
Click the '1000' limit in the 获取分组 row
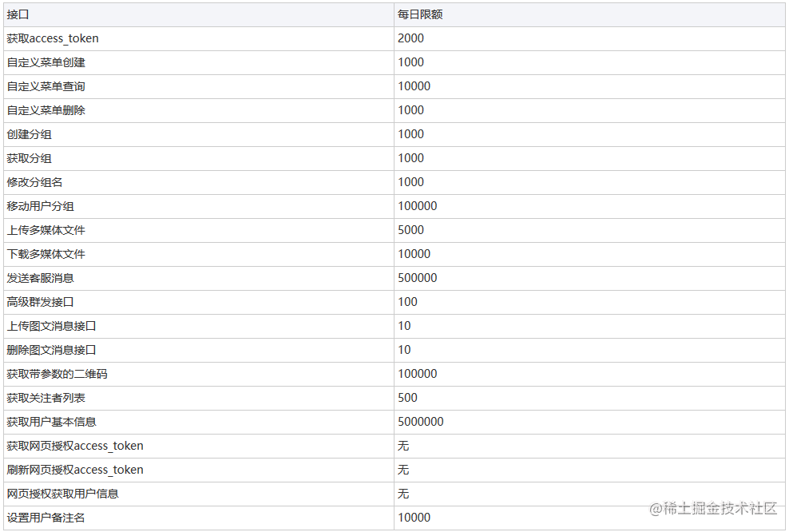[x=410, y=158]
